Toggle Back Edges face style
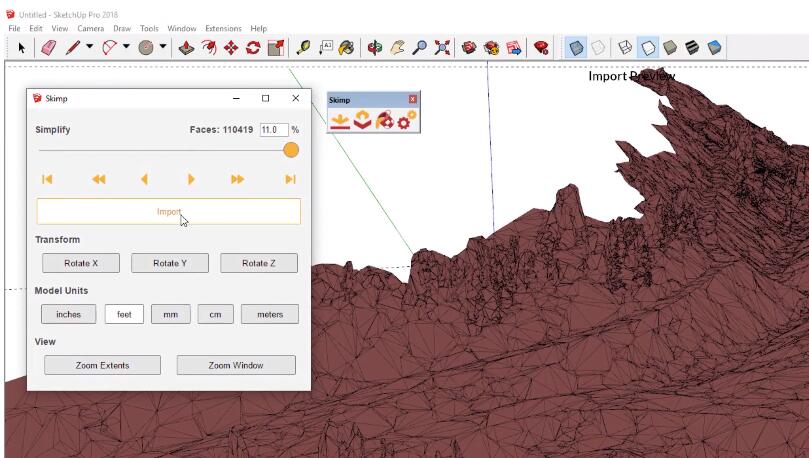 (x=598, y=48)
